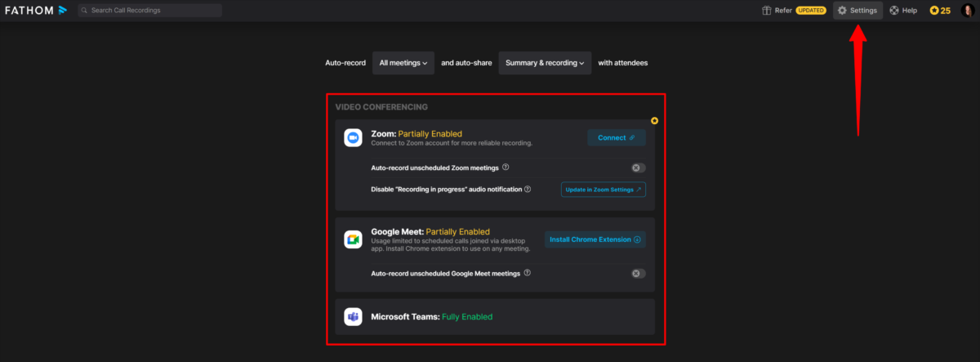Click the Microsoft Teams app icon

click(353, 317)
